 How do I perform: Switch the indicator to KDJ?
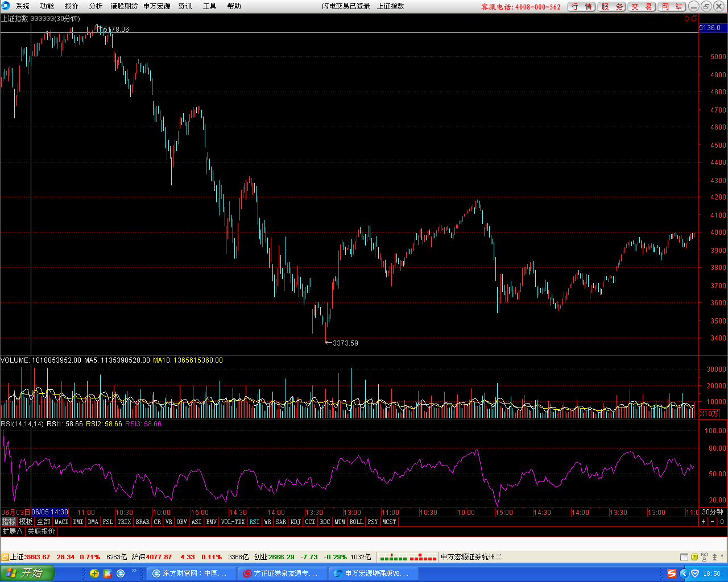click(296, 522)
